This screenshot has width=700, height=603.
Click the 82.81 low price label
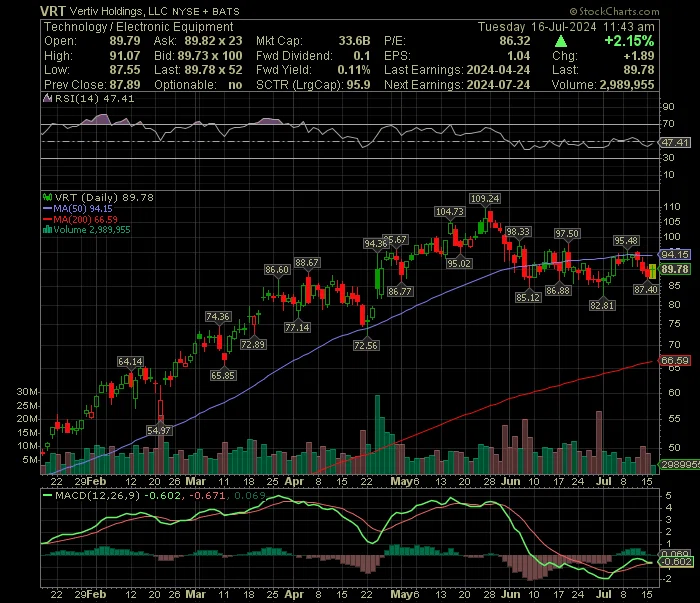click(602, 305)
